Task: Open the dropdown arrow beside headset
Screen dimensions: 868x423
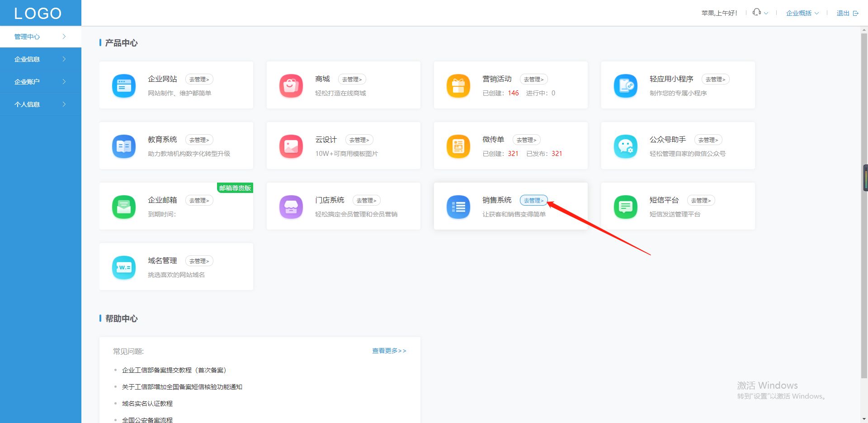Action: click(x=766, y=13)
